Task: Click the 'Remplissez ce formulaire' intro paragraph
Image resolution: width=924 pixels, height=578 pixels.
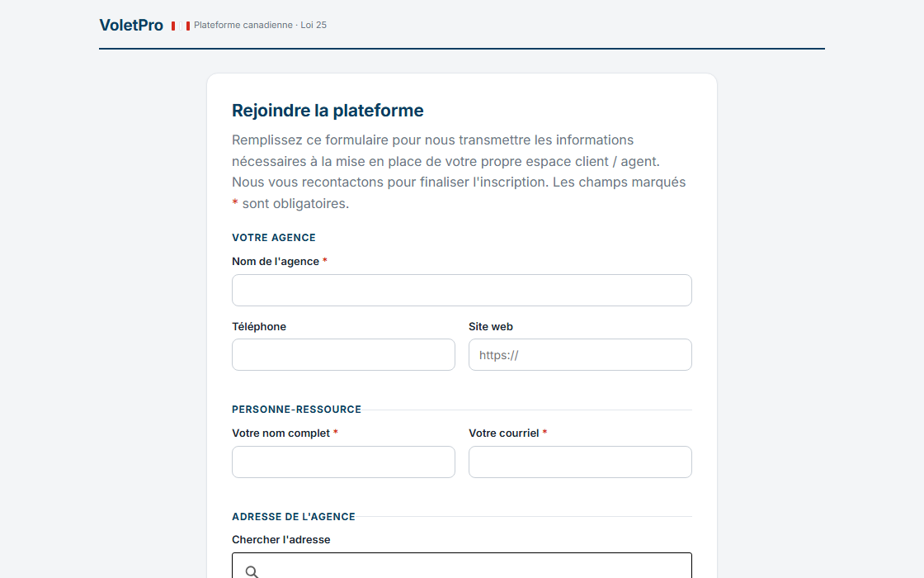Action: click(x=459, y=172)
